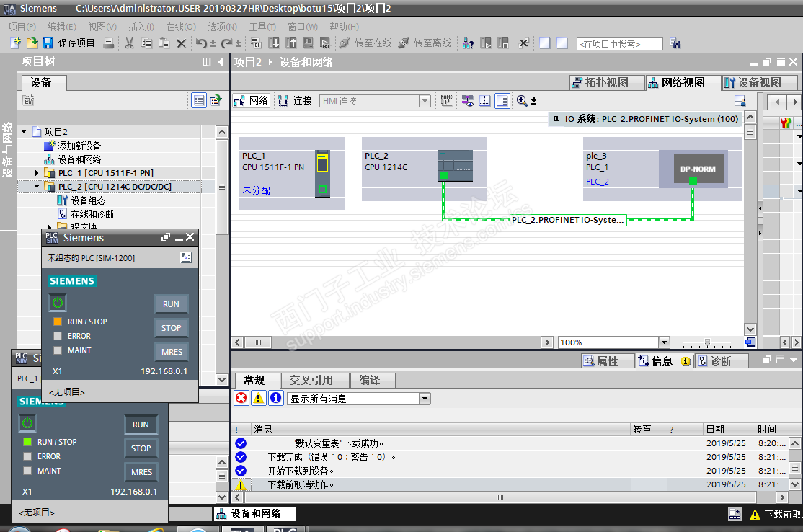Image resolution: width=803 pixels, height=532 pixels.
Task: Click RUN button in SIM-1200 PLCSIM window
Action: pos(171,304)
